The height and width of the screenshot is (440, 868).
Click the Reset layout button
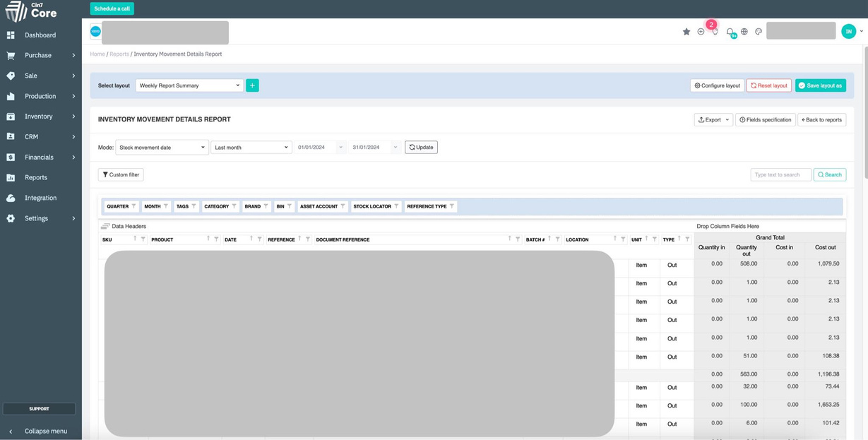click(x=768, y=85)
